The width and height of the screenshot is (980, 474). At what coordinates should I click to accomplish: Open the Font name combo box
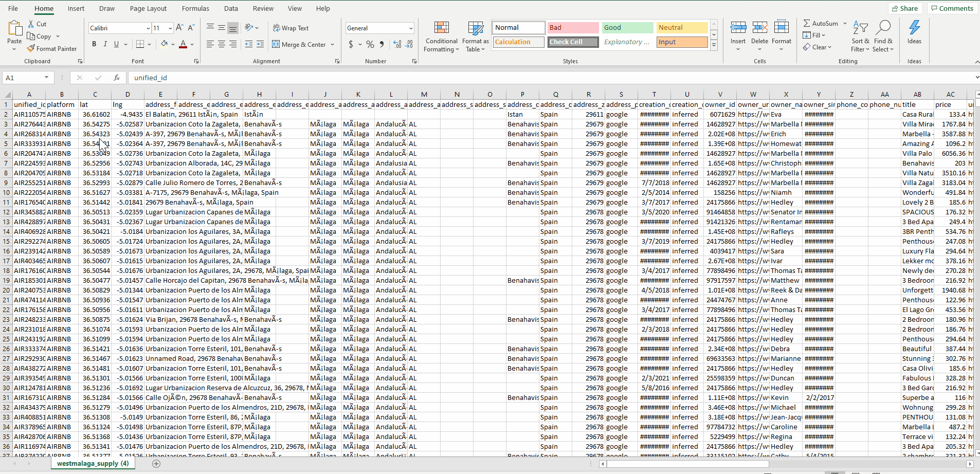(120, 28)
